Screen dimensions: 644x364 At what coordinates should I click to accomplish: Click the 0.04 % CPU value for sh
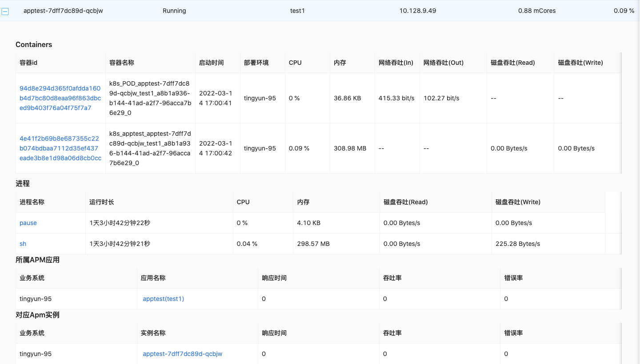click(x=247, y=244)
